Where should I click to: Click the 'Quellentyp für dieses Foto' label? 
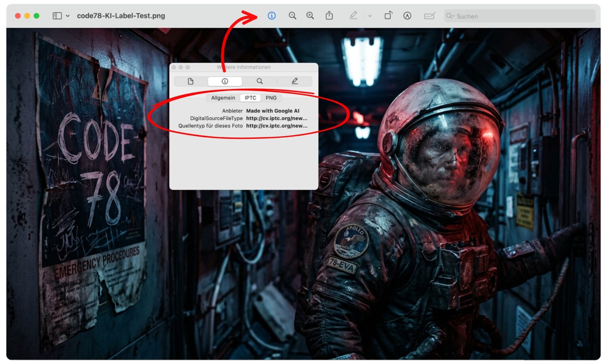210,126
